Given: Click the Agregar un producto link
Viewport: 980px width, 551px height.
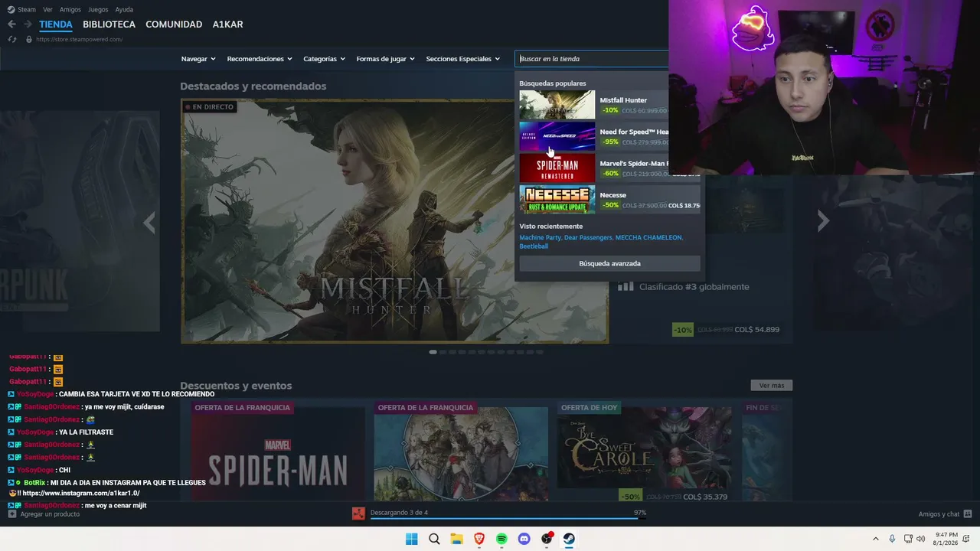Looking at the screenshot, I should (x=50, y=514).
